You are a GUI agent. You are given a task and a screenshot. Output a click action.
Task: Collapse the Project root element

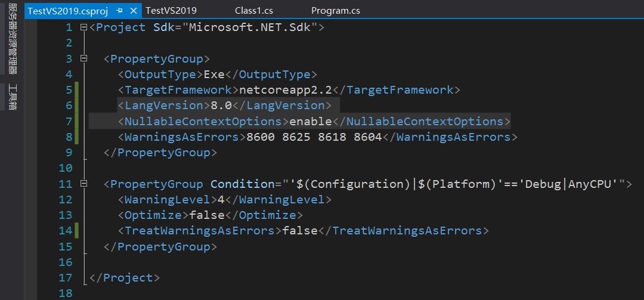pos(83,27)
